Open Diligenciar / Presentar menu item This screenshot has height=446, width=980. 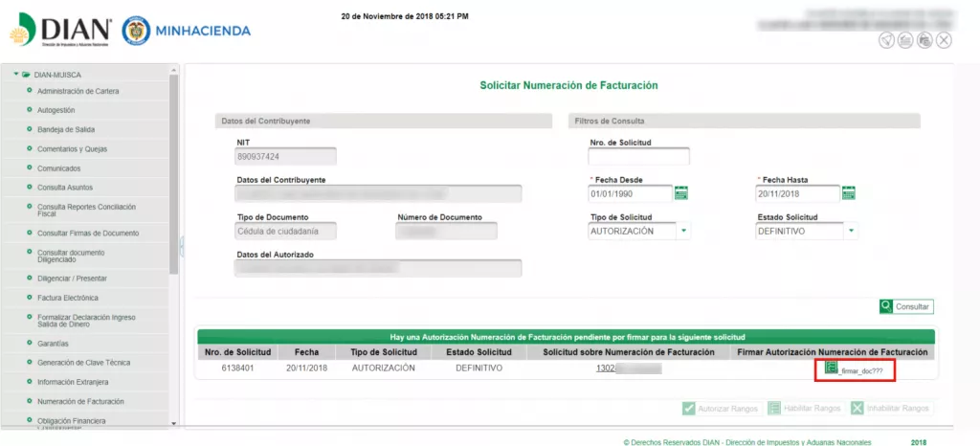pos(72,278)
